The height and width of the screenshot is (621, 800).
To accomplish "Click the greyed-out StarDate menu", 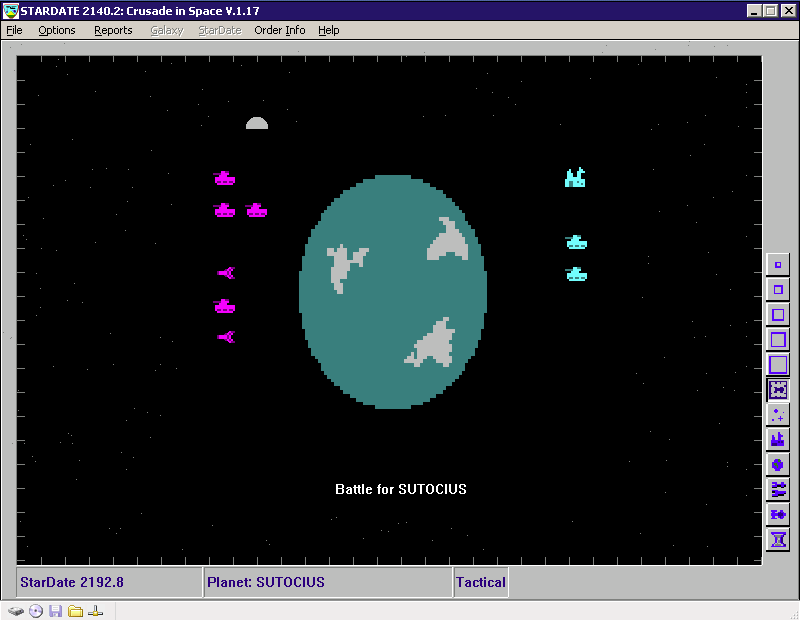I will [x=220, y=30].
